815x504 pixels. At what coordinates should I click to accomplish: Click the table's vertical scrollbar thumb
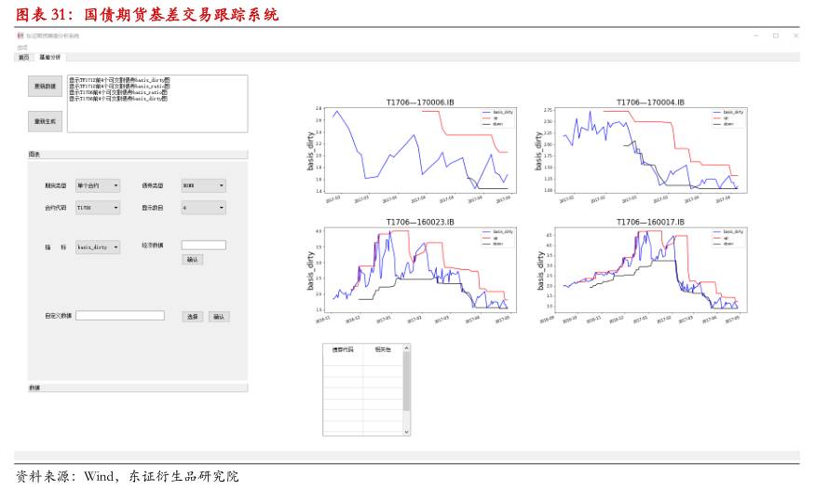pyautogui.click(x=406, y=381)
